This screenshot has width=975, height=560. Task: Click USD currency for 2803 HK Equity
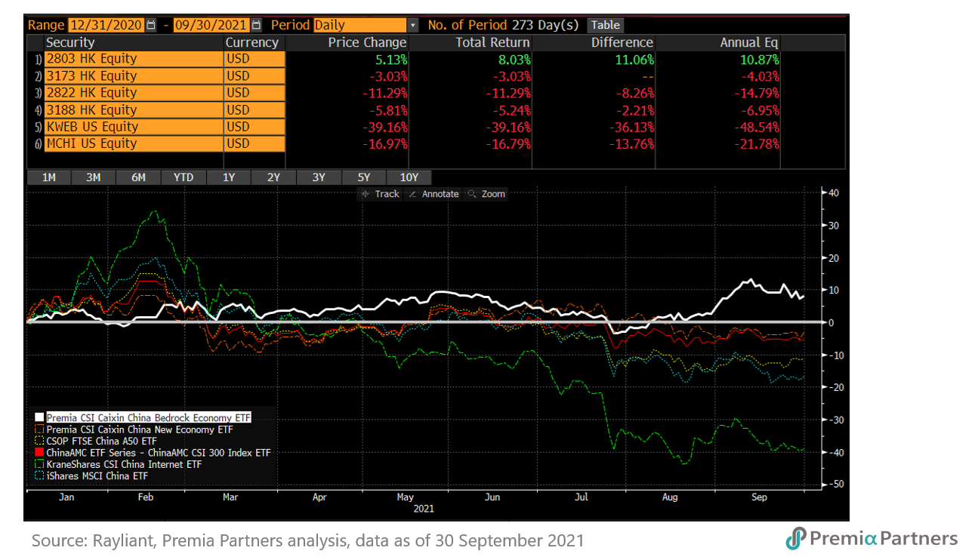(255, 60)
